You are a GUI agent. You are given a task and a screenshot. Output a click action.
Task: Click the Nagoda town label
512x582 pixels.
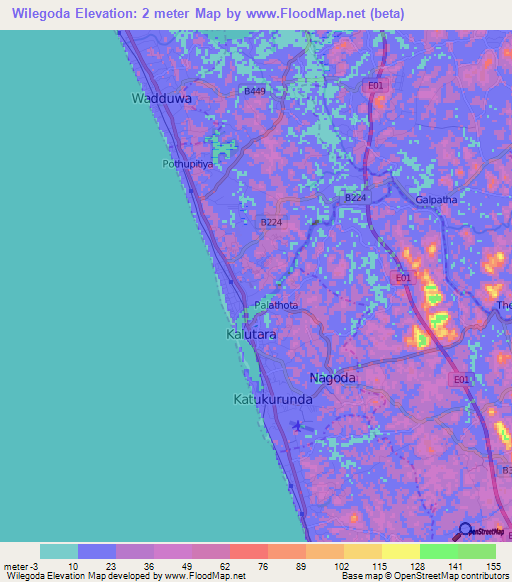point(333,378)
